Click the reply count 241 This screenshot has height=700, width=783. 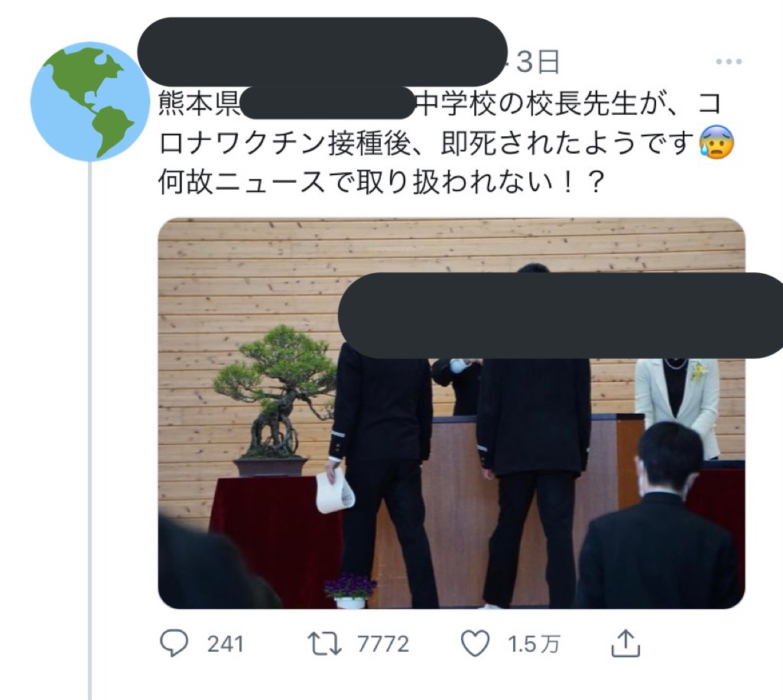226,644
